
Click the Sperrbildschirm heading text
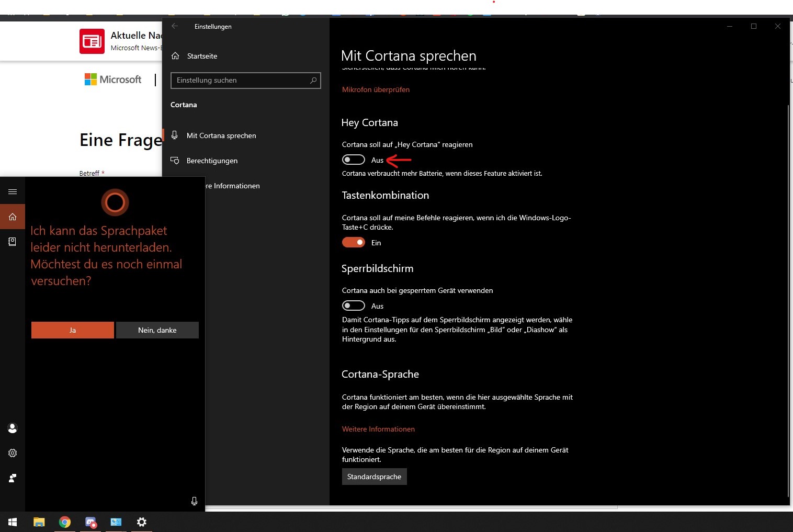(377, 268)
